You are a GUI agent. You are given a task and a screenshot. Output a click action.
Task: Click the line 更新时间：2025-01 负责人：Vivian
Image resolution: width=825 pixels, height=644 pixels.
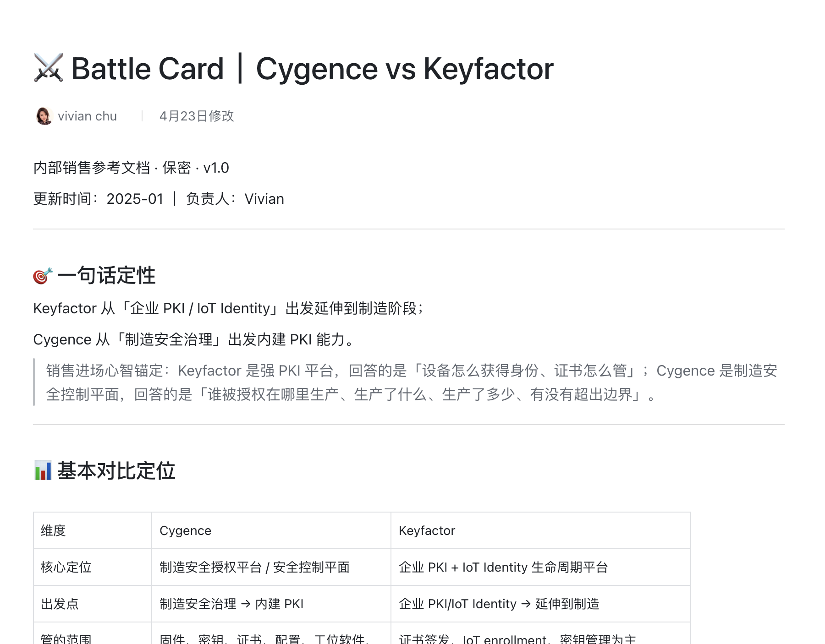[x=159, y=199]
